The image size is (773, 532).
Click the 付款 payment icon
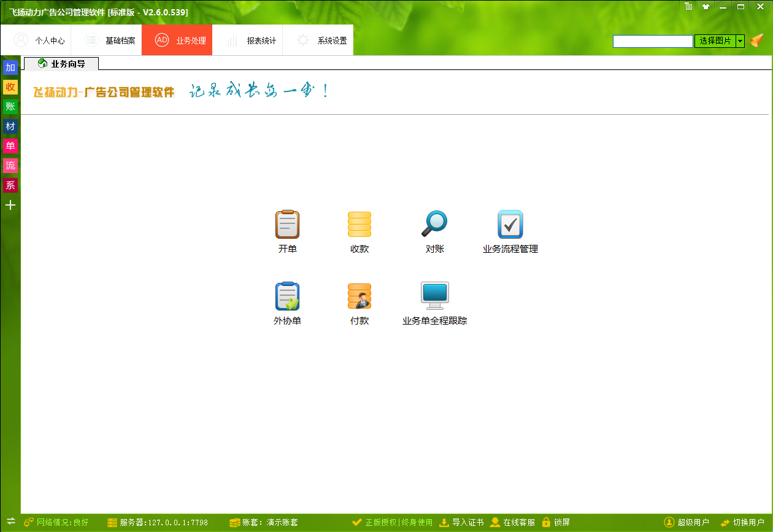359,296
